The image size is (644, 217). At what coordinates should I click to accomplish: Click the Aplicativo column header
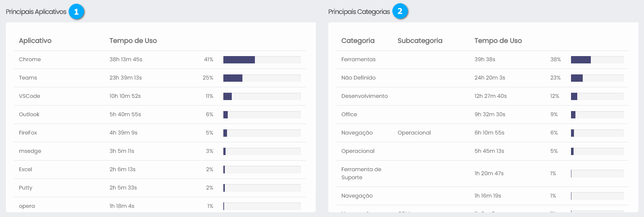coord(35,41)
